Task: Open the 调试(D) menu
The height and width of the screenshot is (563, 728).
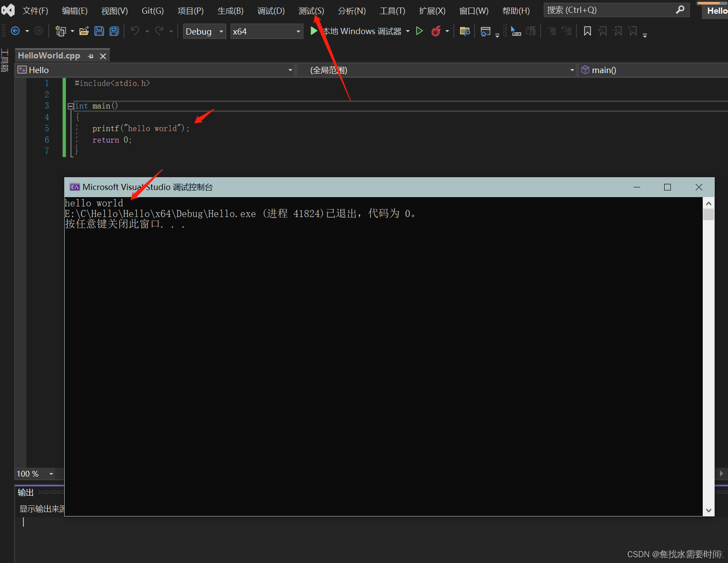Action: tap(271, 11)
